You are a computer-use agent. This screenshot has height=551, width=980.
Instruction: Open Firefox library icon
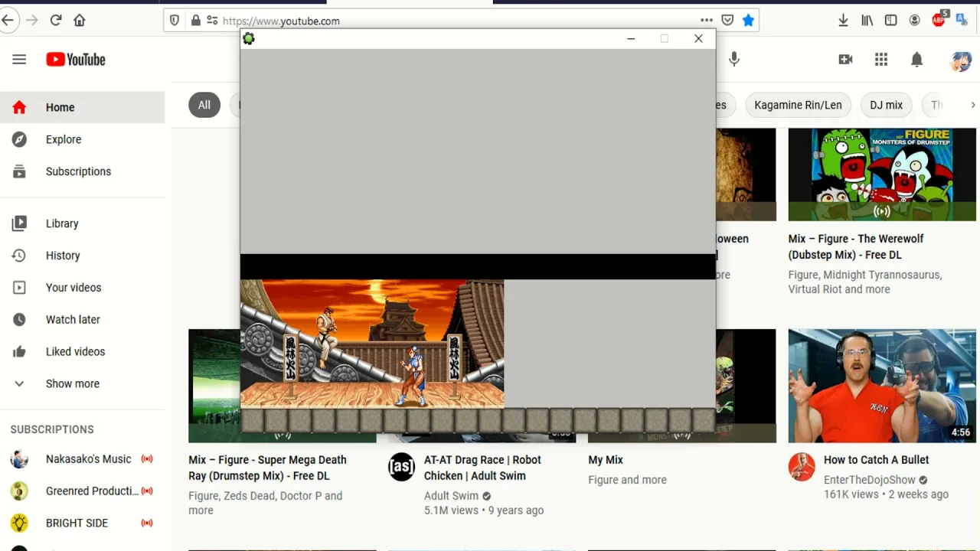pos(867,21)
